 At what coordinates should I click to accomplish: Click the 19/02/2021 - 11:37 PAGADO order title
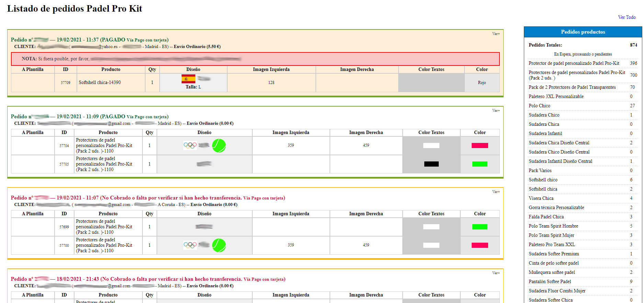pos(90,40)
